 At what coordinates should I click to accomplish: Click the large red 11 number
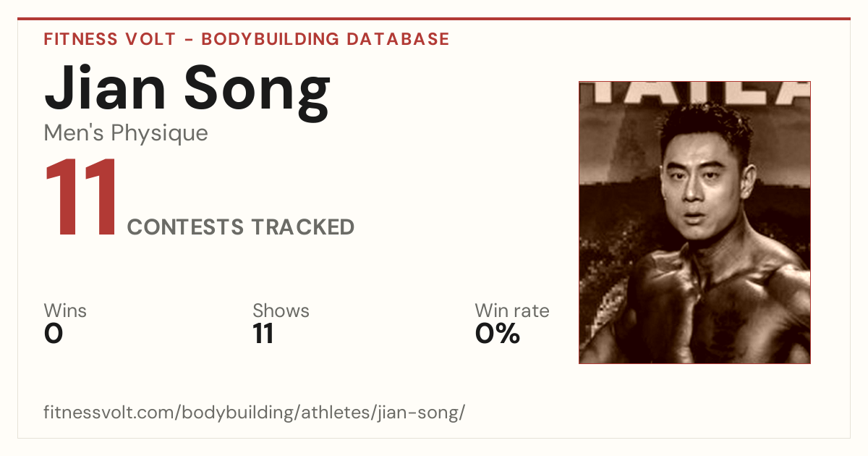pyautogui.click(x=82, y=197)
